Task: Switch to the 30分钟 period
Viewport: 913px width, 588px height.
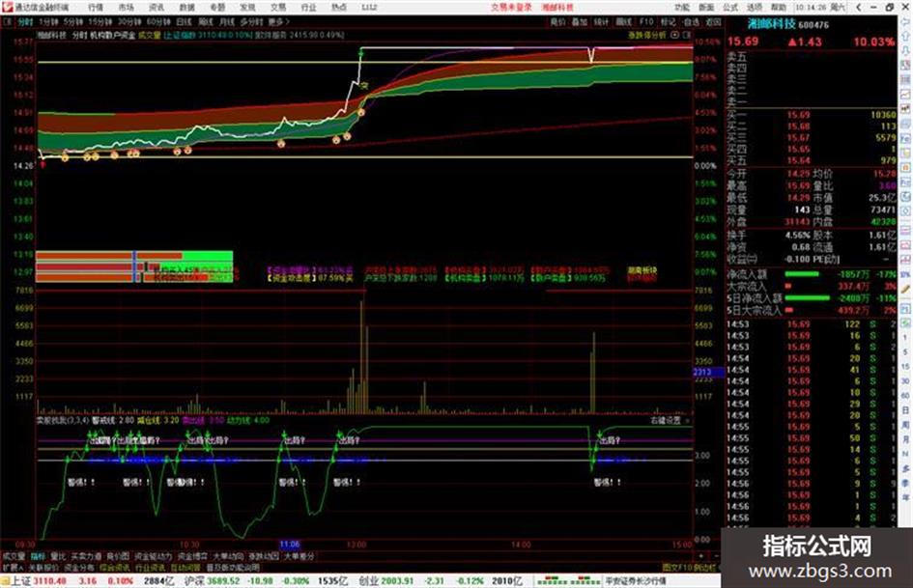Action: coord(129,21)
